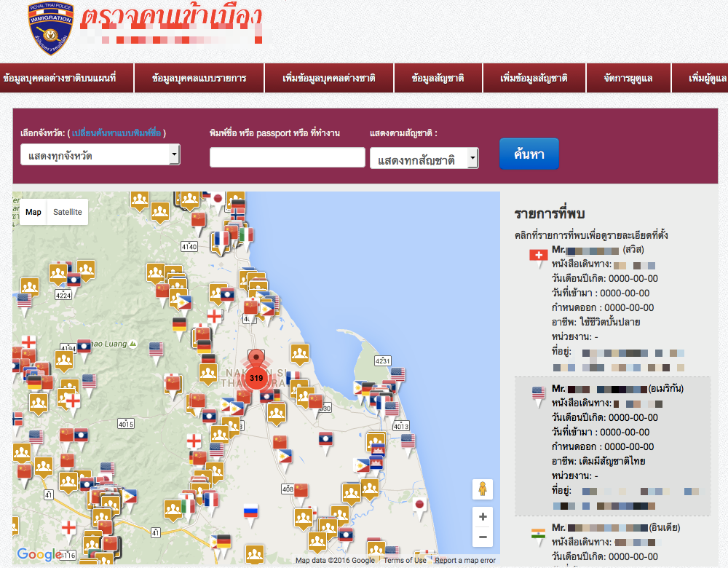The height and width of the screenshot is (568, 728).
Task: Select US flag marker right of Khao Luang
Action: (156, 352)
